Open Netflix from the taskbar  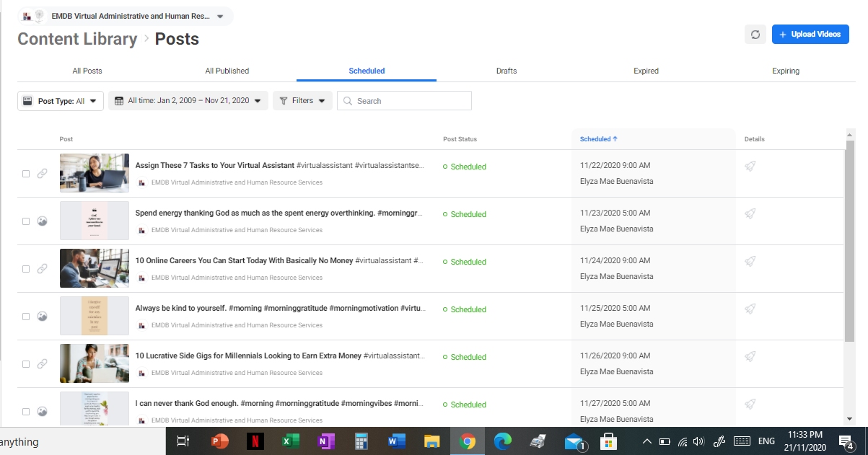click(x=255, y=441)
